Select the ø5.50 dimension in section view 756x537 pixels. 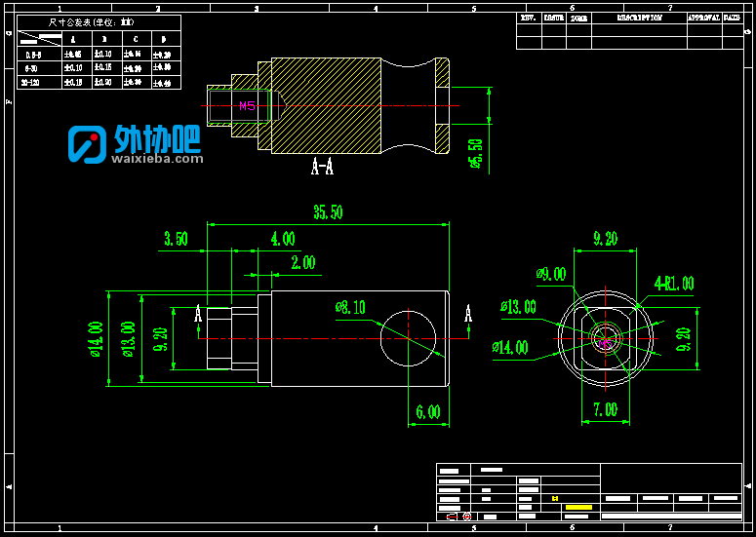[475, 154]
